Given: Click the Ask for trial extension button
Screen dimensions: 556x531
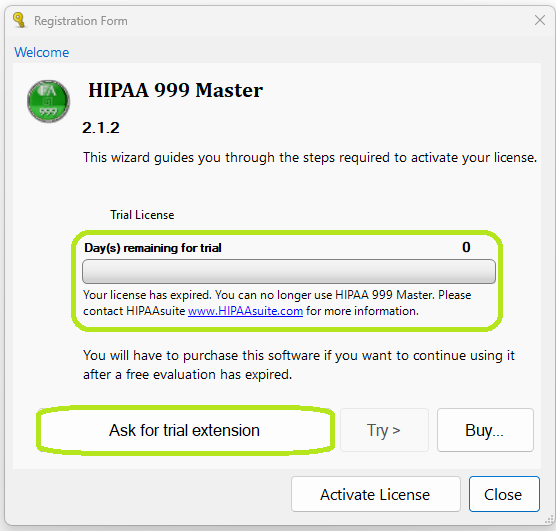Looking at the screenshot, I should point(185,430).
